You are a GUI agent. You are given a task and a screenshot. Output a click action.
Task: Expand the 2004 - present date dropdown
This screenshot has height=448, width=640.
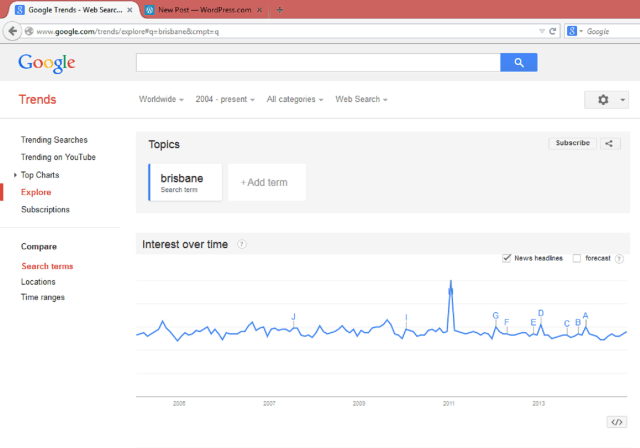[x=225, y=99]
